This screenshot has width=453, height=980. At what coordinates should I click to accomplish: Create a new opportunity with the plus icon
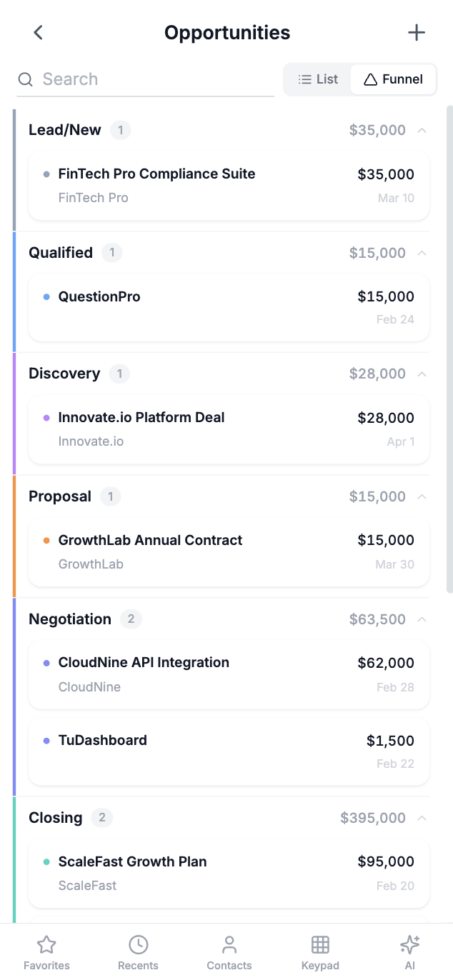click(416, 32)
